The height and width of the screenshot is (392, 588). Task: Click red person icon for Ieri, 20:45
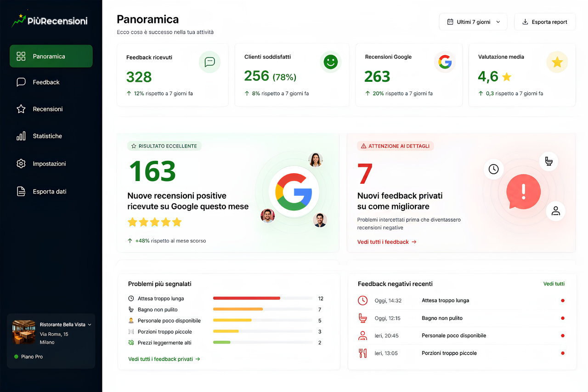click(362, 335)
